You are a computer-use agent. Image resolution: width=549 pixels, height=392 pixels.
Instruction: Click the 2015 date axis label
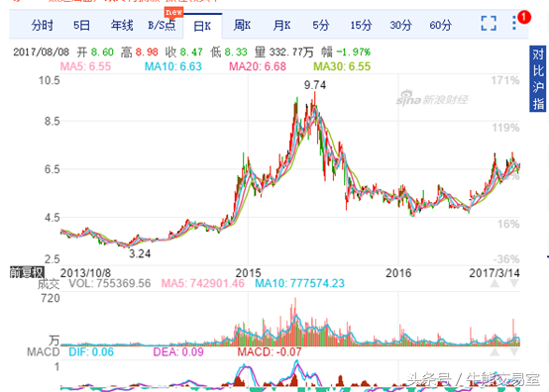[249, 273]
